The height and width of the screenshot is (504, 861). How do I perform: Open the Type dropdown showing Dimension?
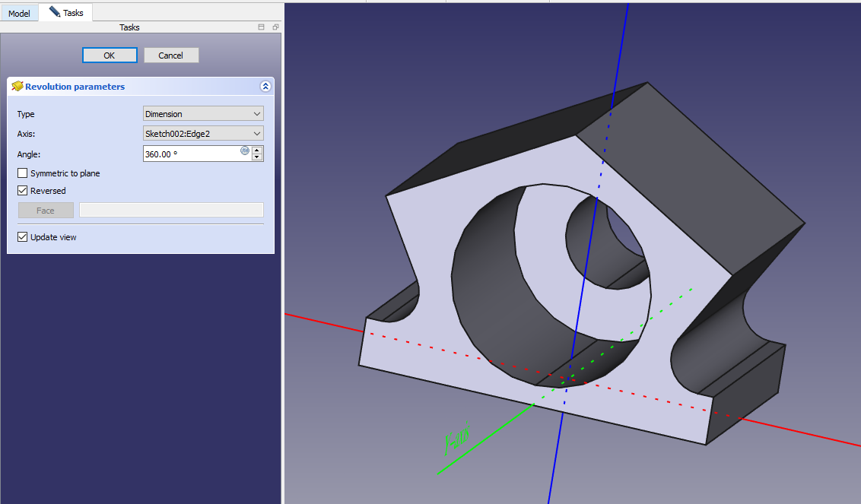pos(203,114)
